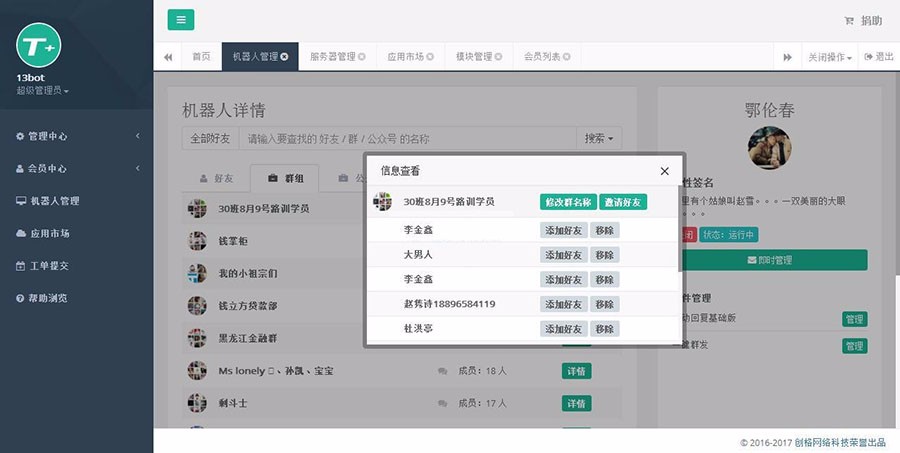Click 邀请好友 button
900x453 pixels.
point(623,202)
